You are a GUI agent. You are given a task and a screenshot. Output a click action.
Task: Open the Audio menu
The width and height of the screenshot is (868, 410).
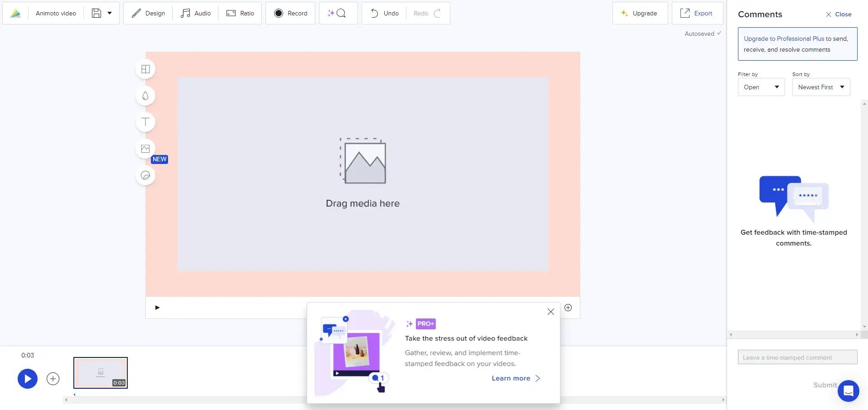point(196,13)
